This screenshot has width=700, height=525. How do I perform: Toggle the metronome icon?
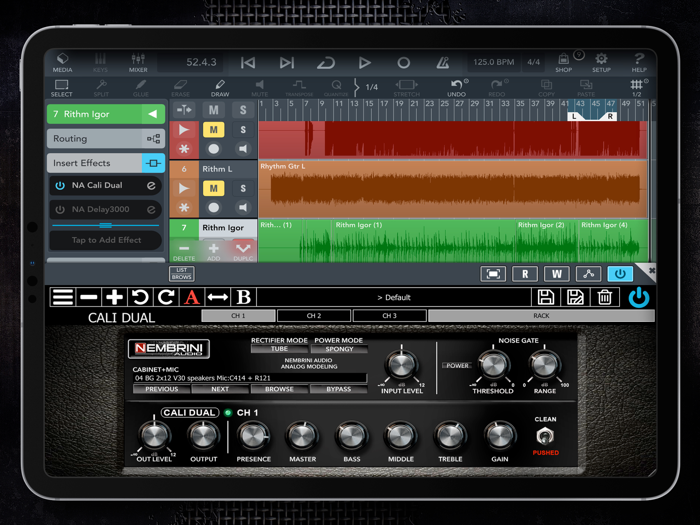click(x=443, y=63)
